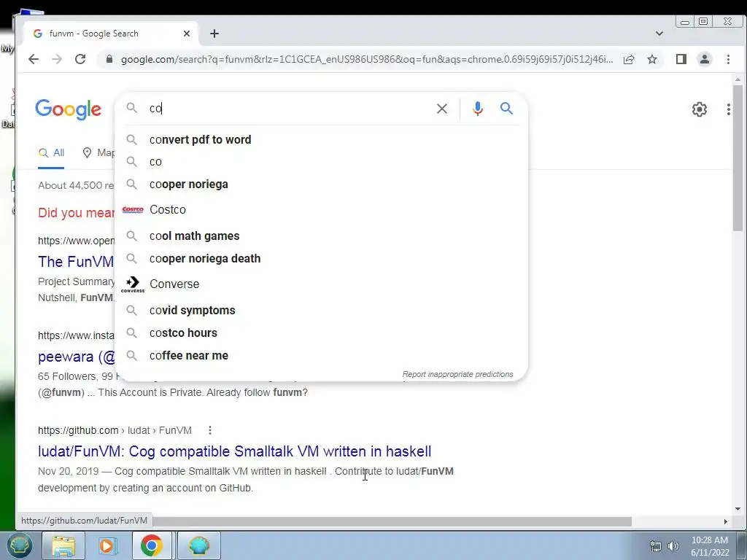Open Chrome side panel icon
The width and height of the screenshot is (747, 560).
[x=681, y=59]
